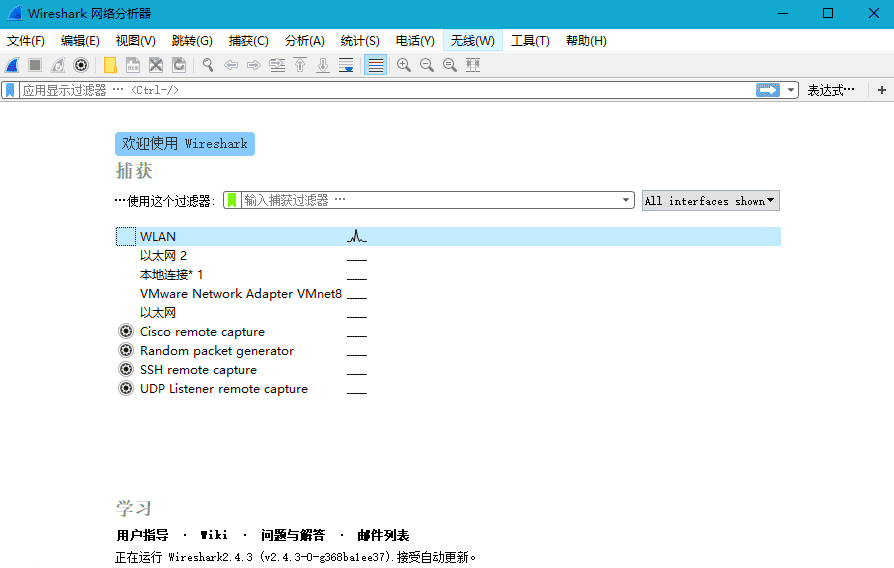894x568 pixels.
Task: Open the 电话(Y) menu
Action: coord(415,41)
